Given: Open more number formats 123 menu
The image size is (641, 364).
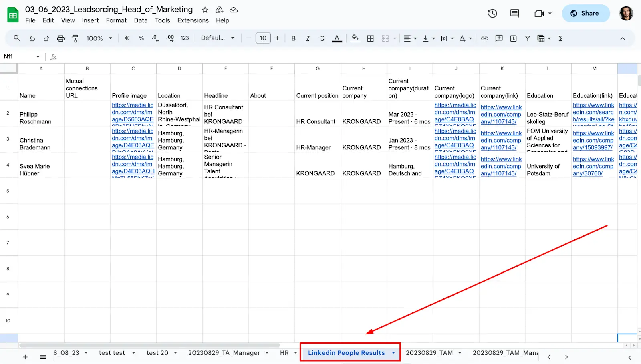Looking at the screenshot, I should (185, 38).
